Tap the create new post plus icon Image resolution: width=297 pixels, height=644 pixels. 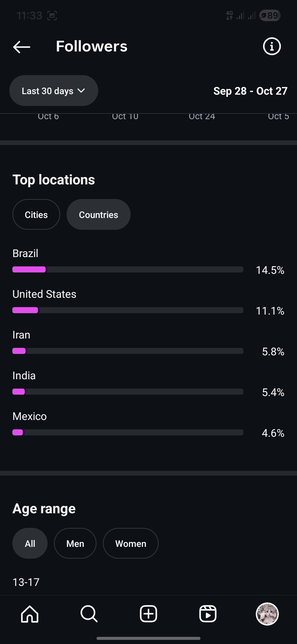[148, 614]
